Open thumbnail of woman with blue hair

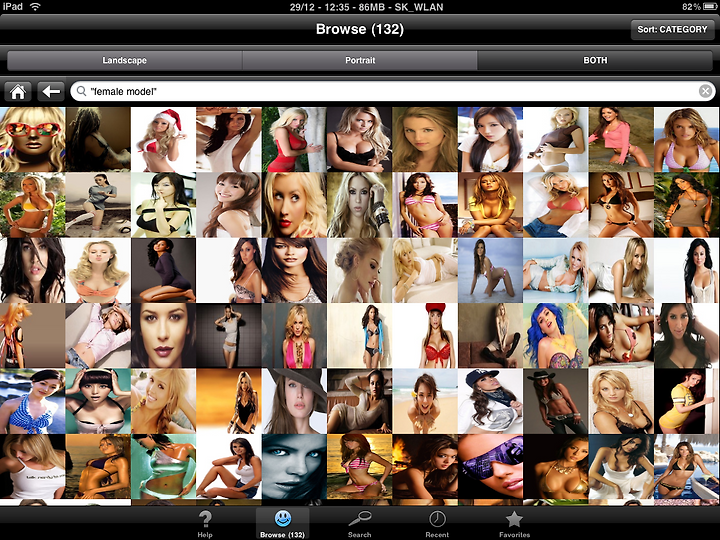click(x=556, y=336)
